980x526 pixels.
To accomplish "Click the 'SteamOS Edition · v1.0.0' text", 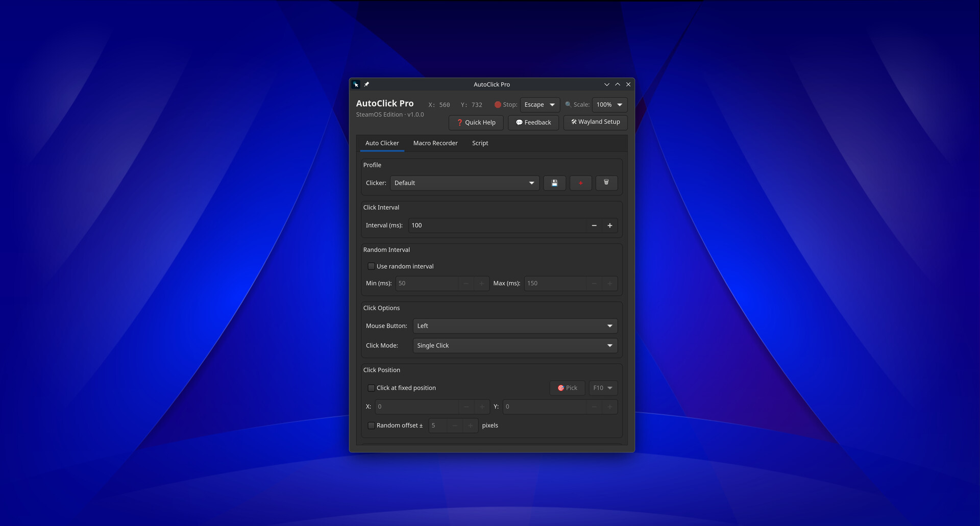I will coord(390,115).
